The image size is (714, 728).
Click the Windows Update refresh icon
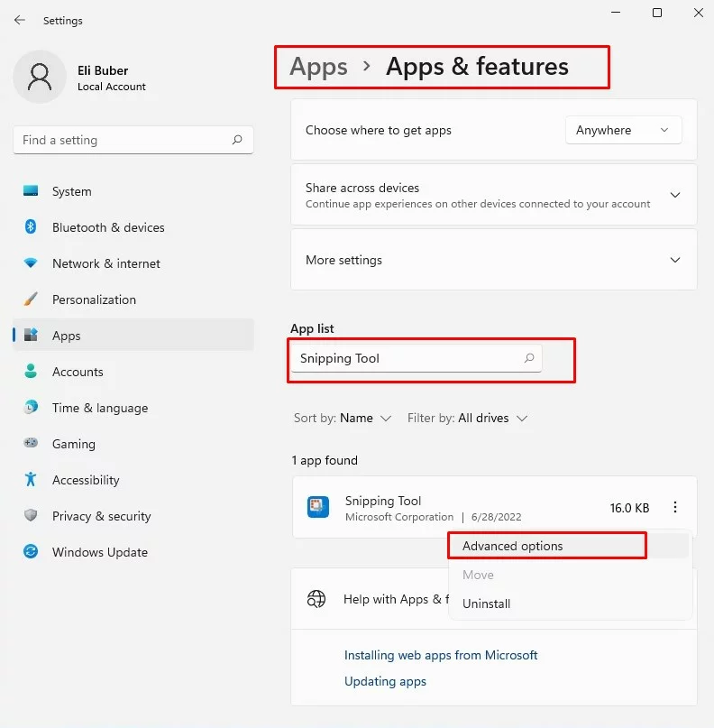pos(31,551)
